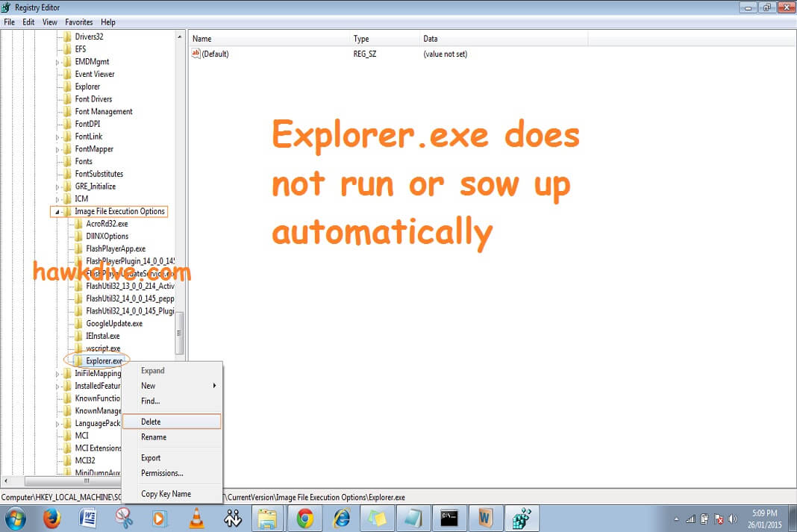
Task: Select the FontDPI key
Action: tap(87, 124)
